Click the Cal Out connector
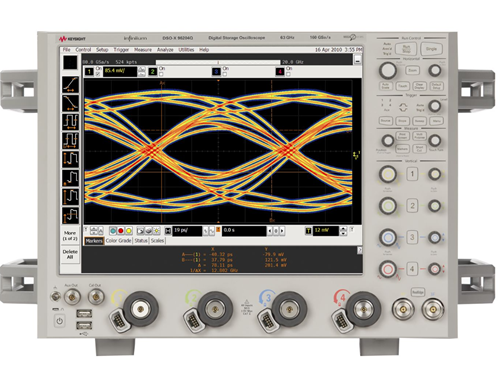The width and height of the screenshot is (500, 375). coord(96,296)
